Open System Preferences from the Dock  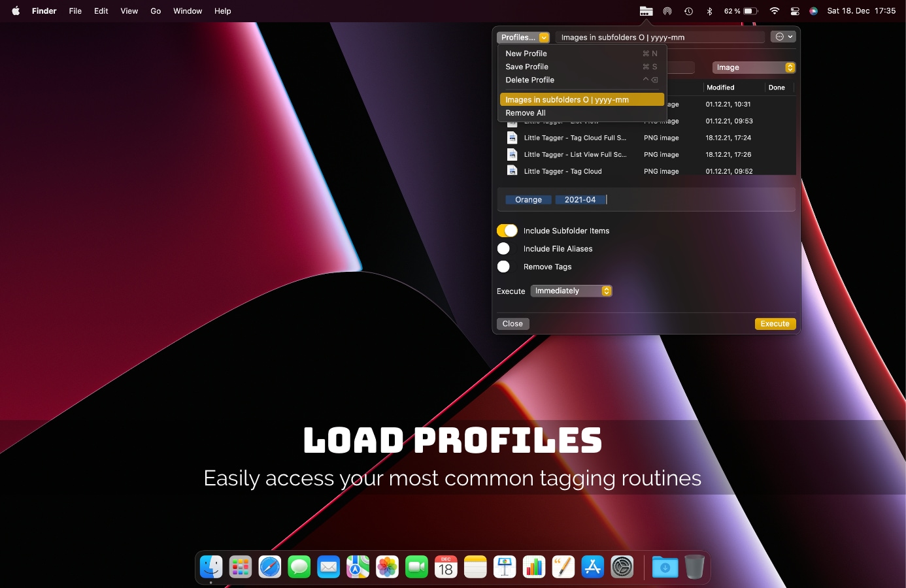[x=622, y=567]
